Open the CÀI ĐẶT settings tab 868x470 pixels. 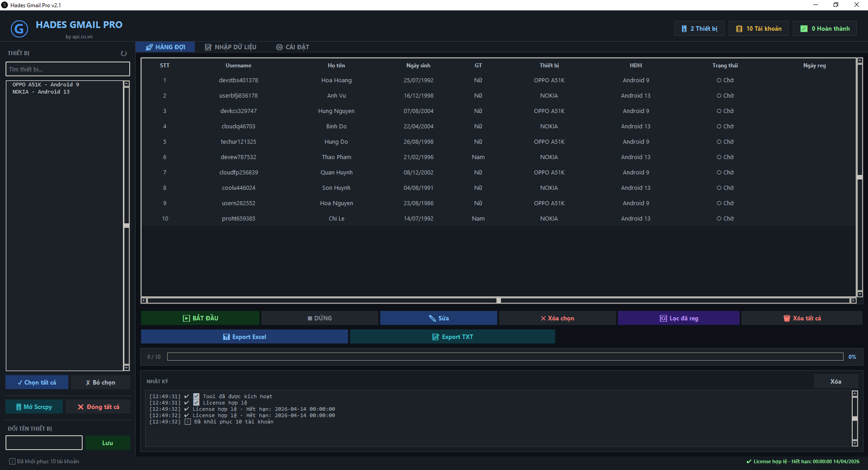tap(292, 47)
